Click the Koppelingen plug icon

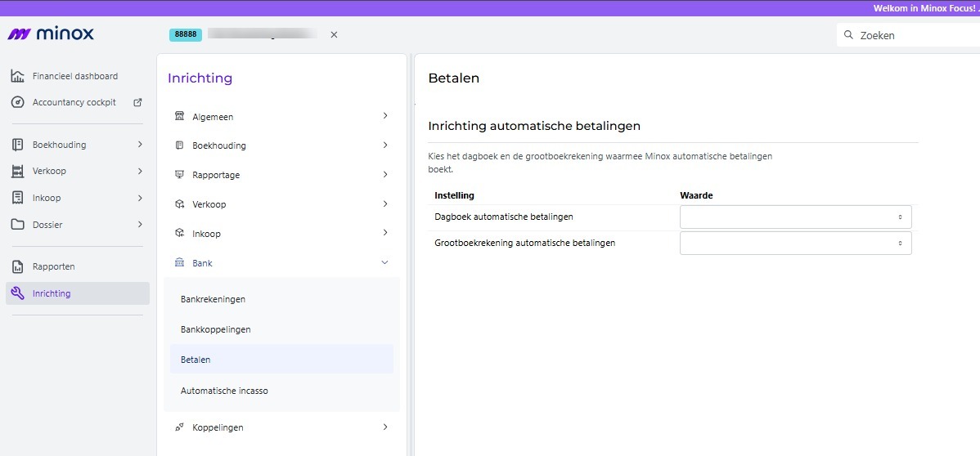(179, 427)
